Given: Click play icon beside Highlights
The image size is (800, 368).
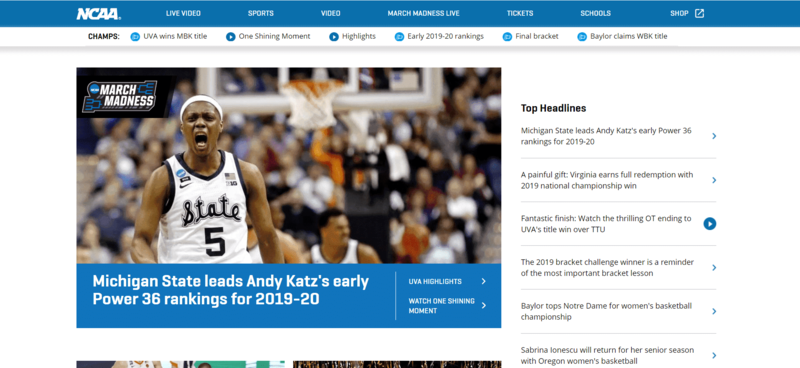Looking at the screenshot, I should coord(334,37).
